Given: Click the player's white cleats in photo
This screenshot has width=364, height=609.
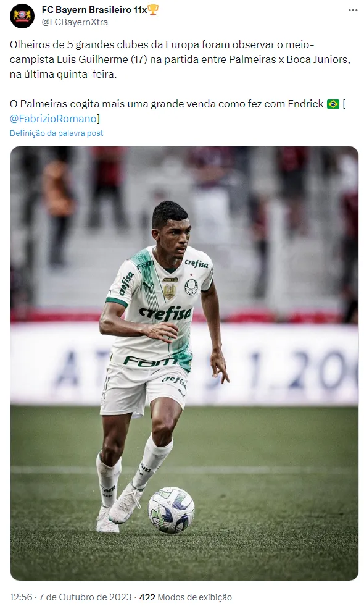Looking at the screenshot, I should tap(118, 511).
